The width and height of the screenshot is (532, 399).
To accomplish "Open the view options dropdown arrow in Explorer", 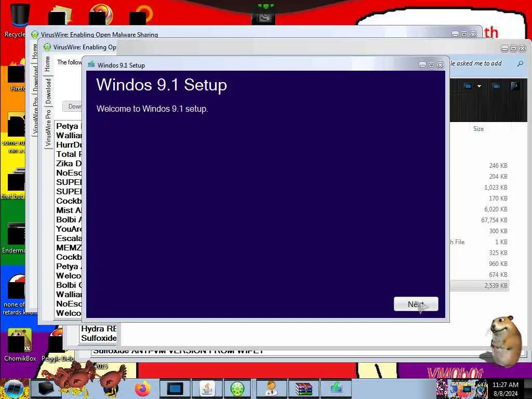I will (479, 86).
